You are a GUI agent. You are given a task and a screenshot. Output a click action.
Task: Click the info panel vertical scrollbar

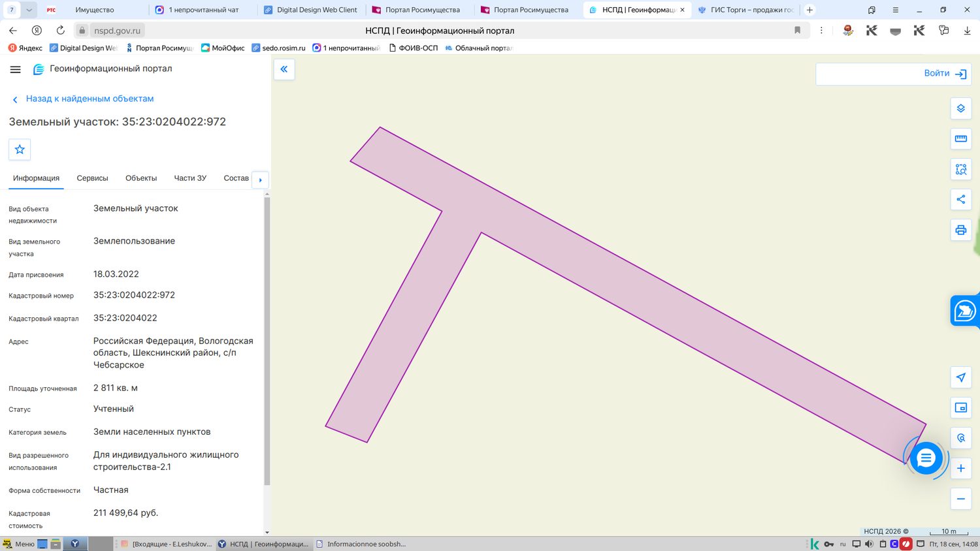[267, 339]
